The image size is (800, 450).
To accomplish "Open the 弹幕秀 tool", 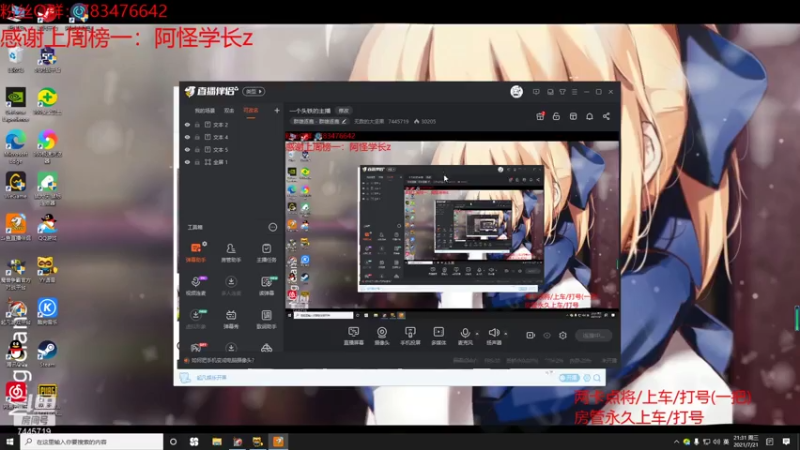I will point(231,319).
